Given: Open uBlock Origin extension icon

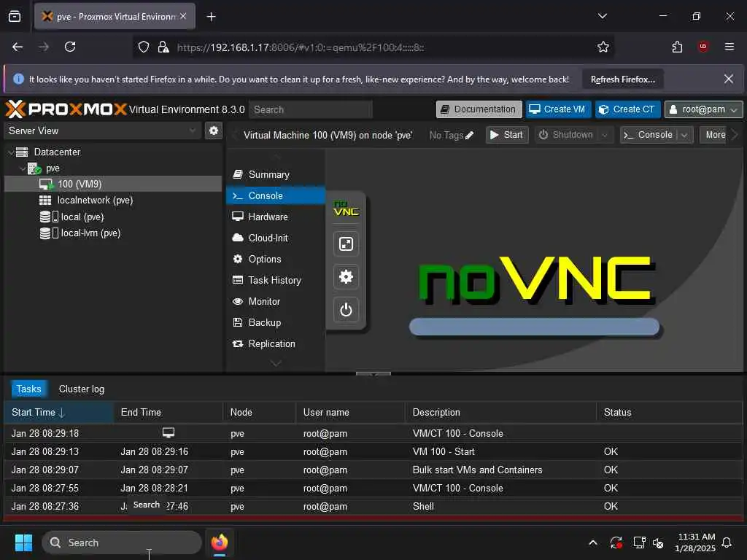Looking at the screenshot, I should [x=703, y=47].
